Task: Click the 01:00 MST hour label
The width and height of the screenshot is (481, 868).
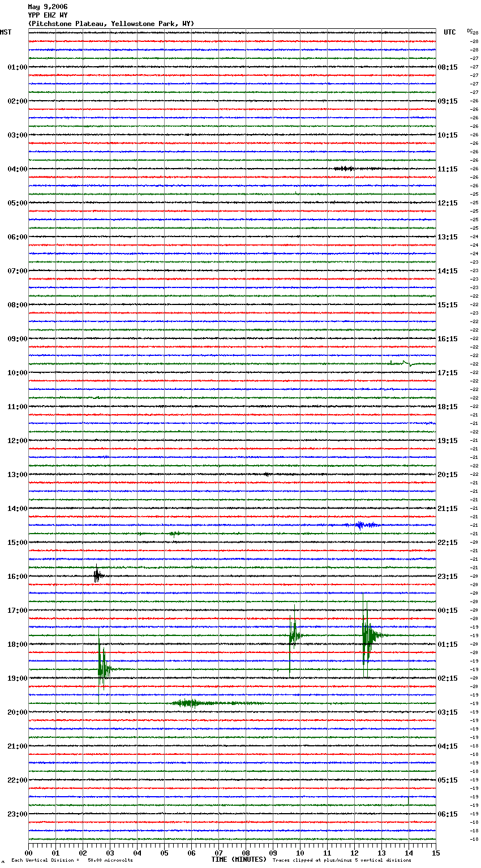Action: coord(17,67)
